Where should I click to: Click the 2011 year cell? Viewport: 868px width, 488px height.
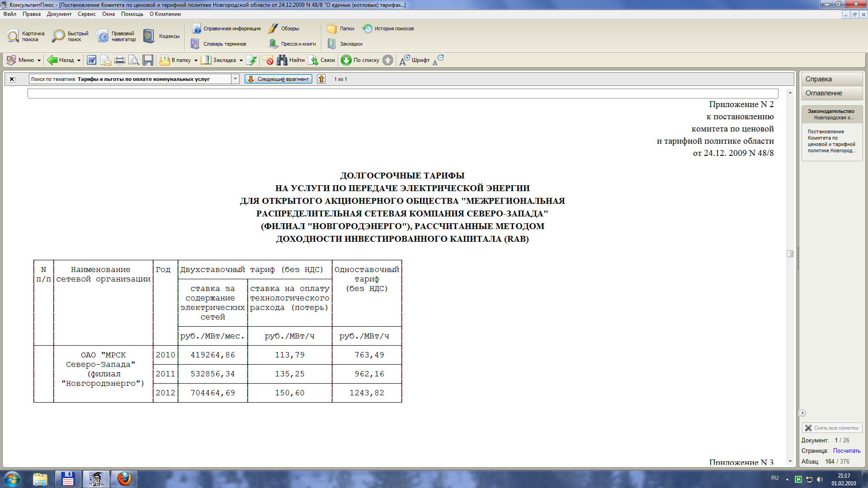(x=165, y=374)
